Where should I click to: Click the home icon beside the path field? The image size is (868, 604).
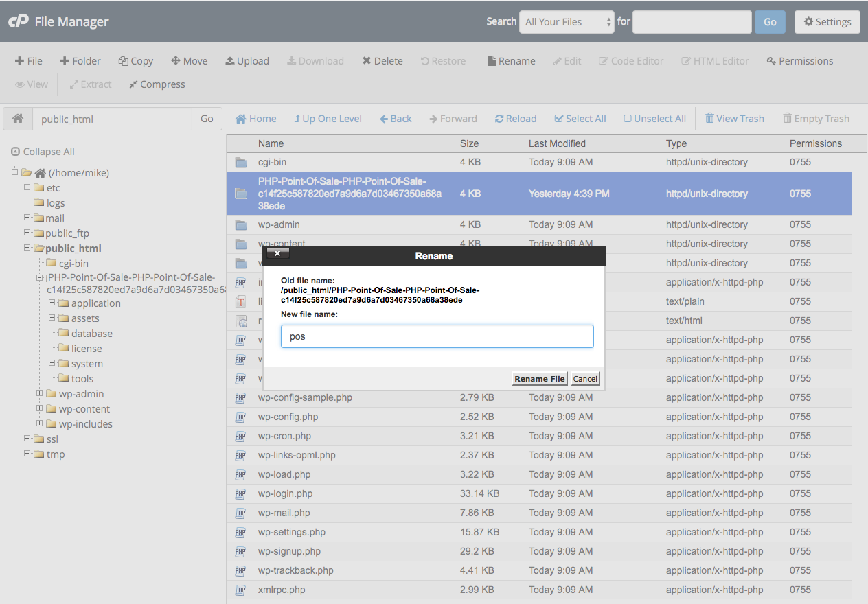(x=18, y=119)
